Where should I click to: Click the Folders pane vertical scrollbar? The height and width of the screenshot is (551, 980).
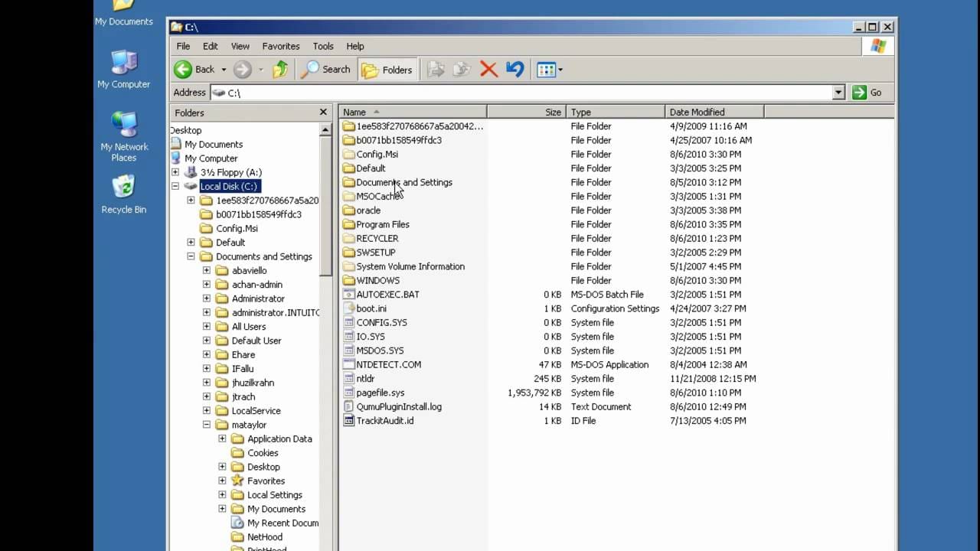click(325, 337)
